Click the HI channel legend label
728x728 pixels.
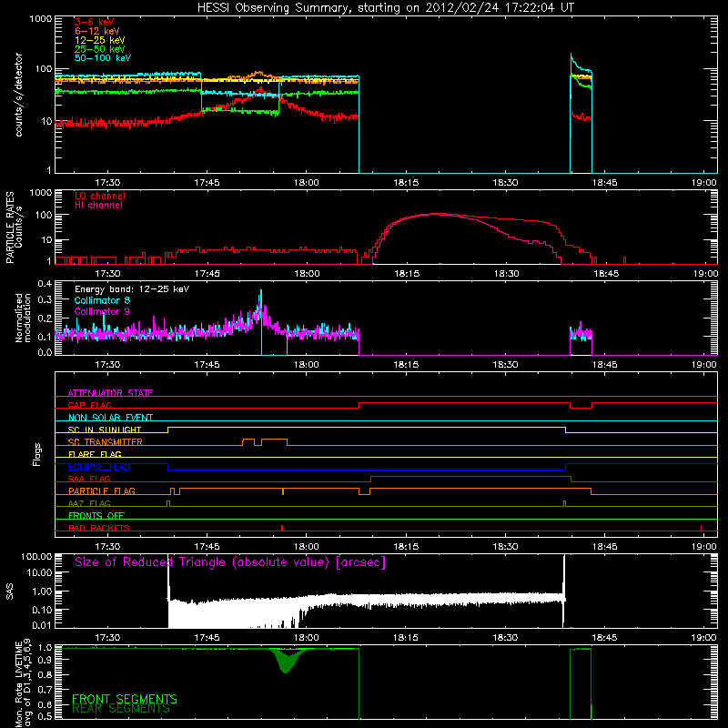coord(98,206)
